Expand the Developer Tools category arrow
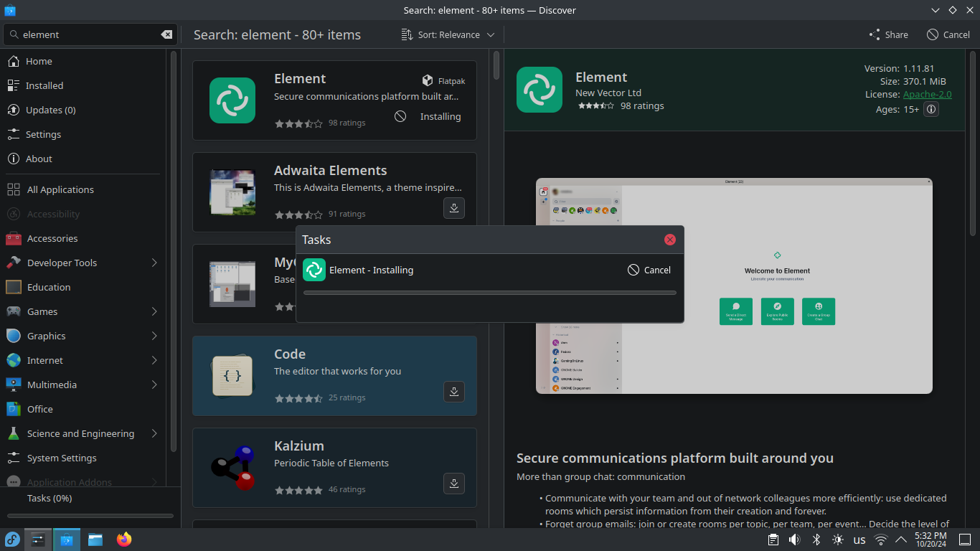This screenshot has height=551, width=980. [x=154, y=263]
